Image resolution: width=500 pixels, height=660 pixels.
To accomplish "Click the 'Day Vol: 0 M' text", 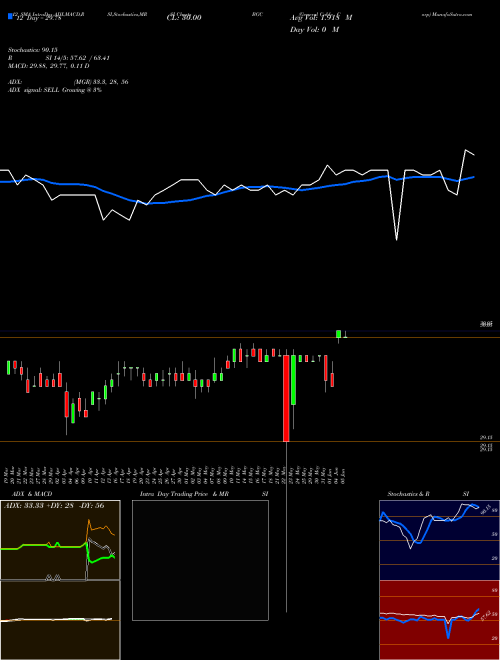I will coord(314,30).
